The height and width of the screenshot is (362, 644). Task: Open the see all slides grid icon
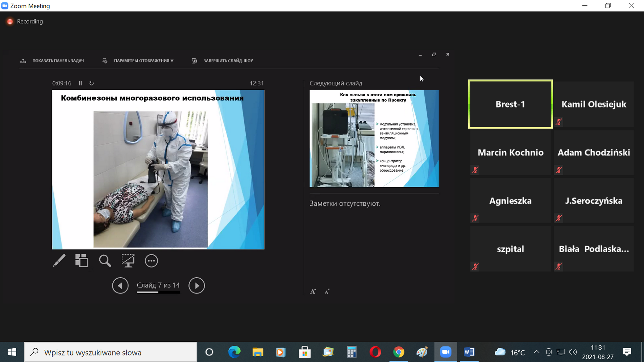[82, 261]
